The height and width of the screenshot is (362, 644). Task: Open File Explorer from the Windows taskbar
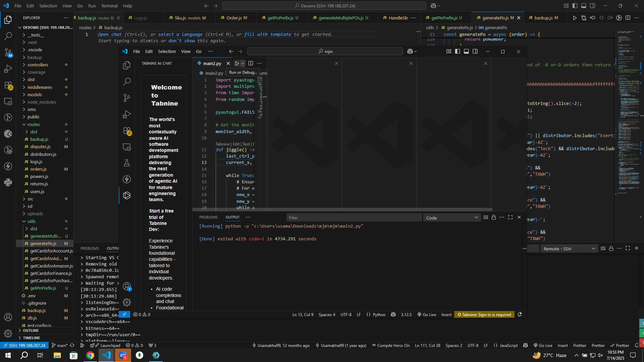click(x=57, y=355)
